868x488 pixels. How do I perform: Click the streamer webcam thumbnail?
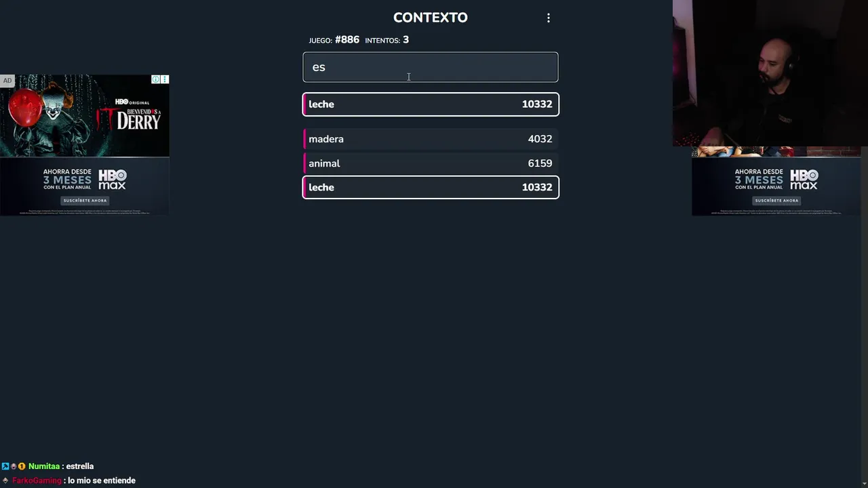tap(770, 73)
